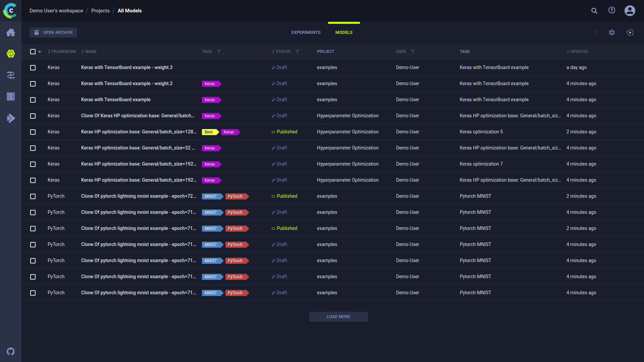The width and height of the screenshot is (644, 362).
Task: Click the clear filters icon
Action: [596, 33]
